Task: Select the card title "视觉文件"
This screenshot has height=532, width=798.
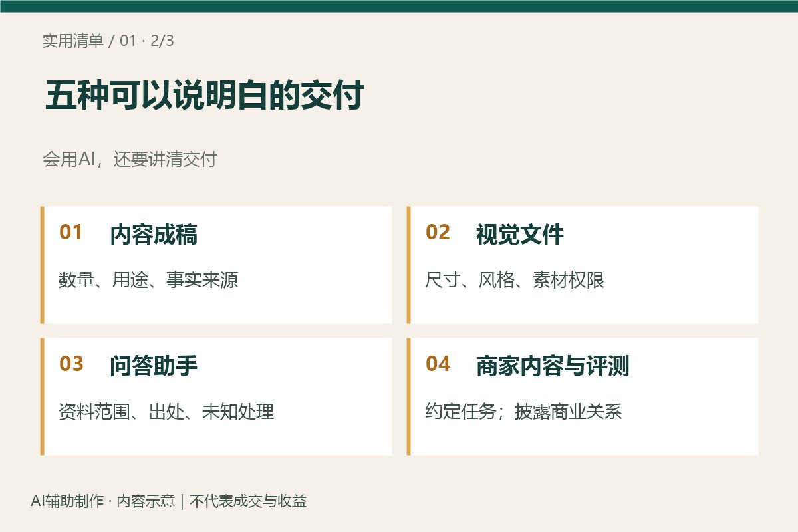Action: click(x=520, y=235)
